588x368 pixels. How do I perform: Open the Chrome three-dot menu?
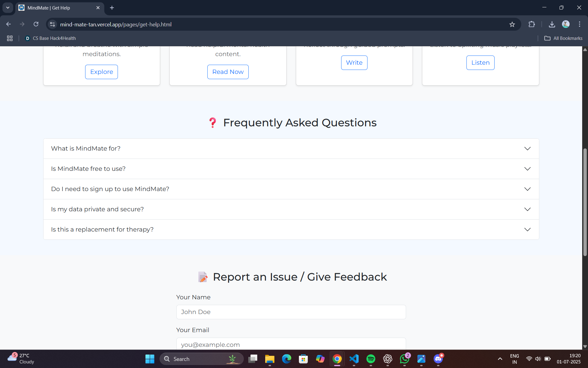[x=579, y=24]
